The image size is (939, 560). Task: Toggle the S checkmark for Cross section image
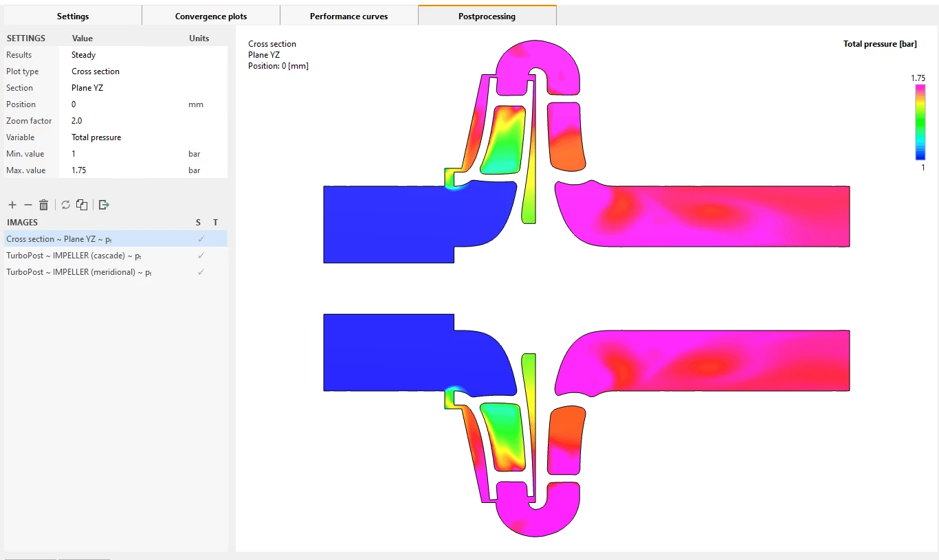tap(201, 239)
